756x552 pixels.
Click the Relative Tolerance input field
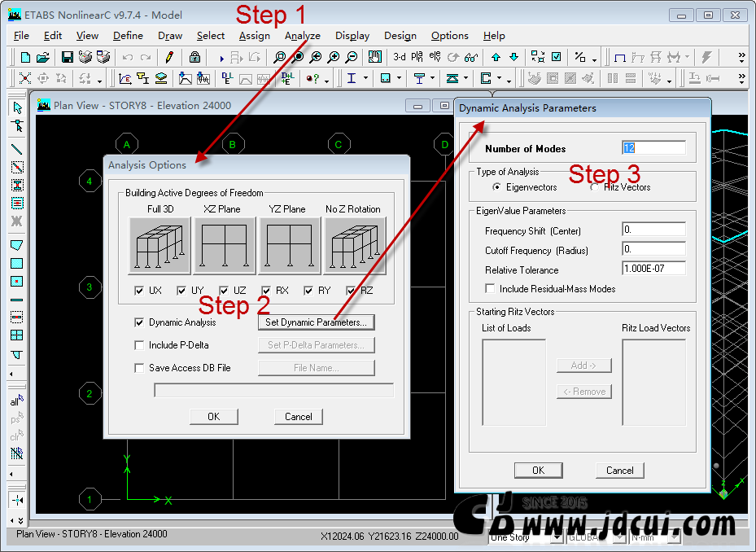(653, 269)
